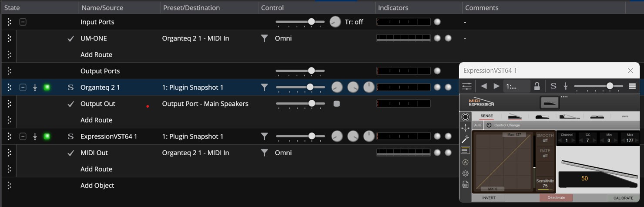Open the settings gear in MIDI Expression sidebar
The height and width of the screenshot is (207, 644).
click(x=465, y=173)
